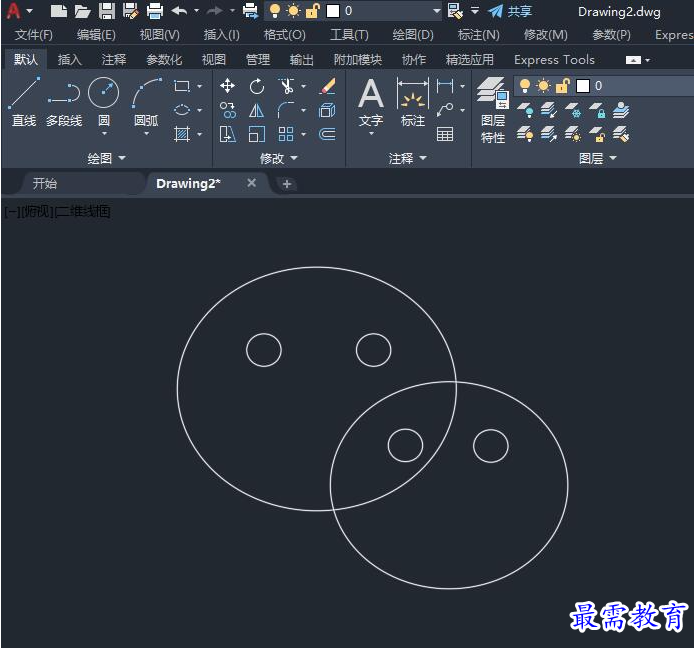Viewport: 694px width, 648px height.
Task: Select the Move tool in Modify panel
Action: (x=227, y=86)
